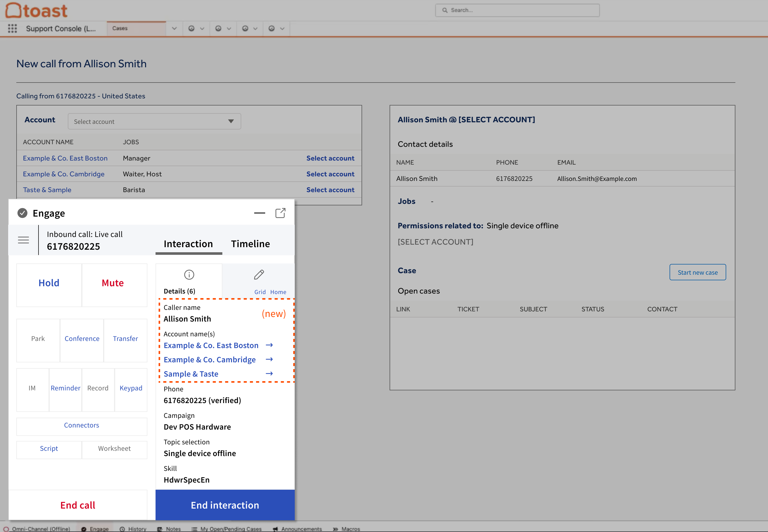Open Example & Co. East Boston in Engage panel
The image size is (768, 532).
[x=211, y=345]
